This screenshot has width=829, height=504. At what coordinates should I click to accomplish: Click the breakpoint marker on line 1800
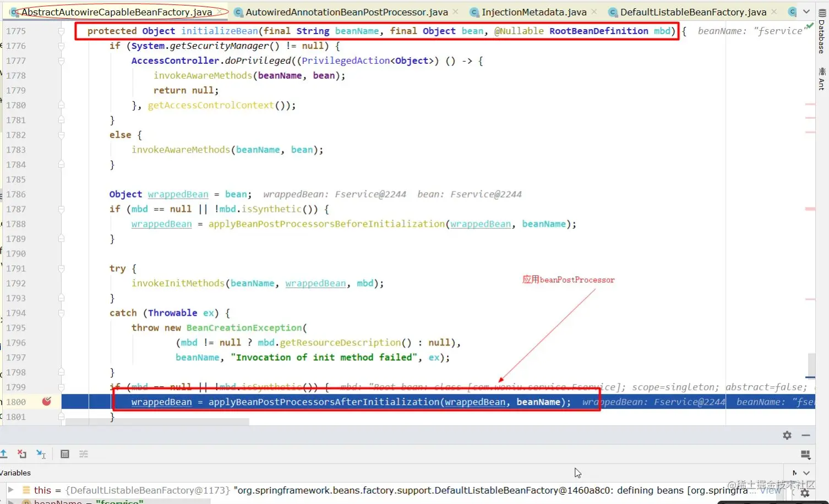pos(47,402)
